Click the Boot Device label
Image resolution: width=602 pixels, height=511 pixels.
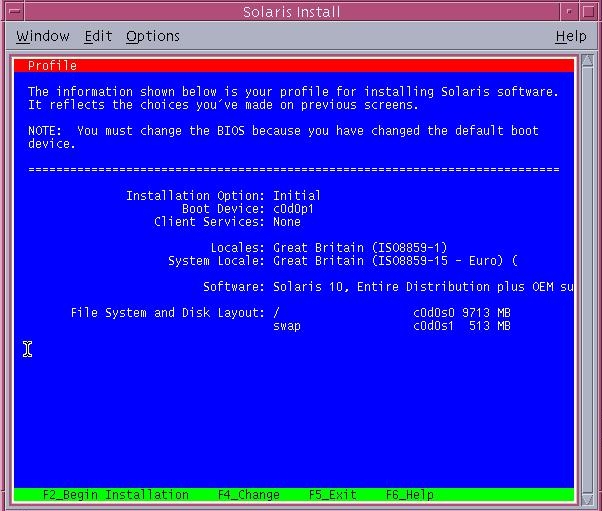223,209
